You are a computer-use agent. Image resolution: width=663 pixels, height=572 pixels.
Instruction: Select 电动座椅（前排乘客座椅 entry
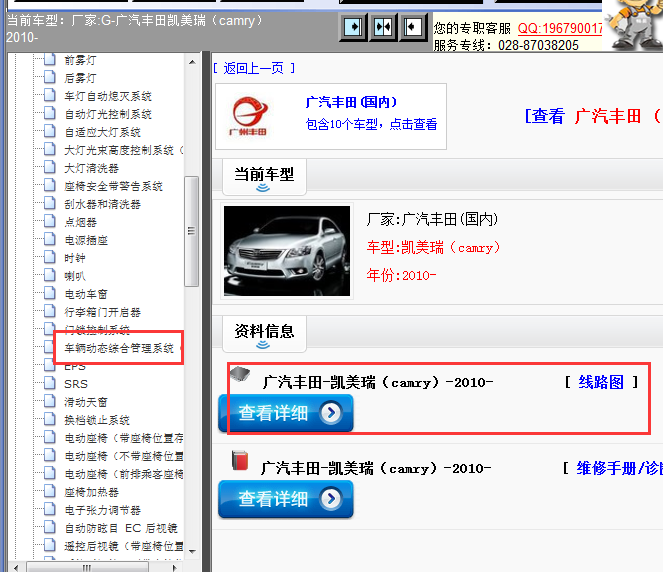(x=123, y=474)
